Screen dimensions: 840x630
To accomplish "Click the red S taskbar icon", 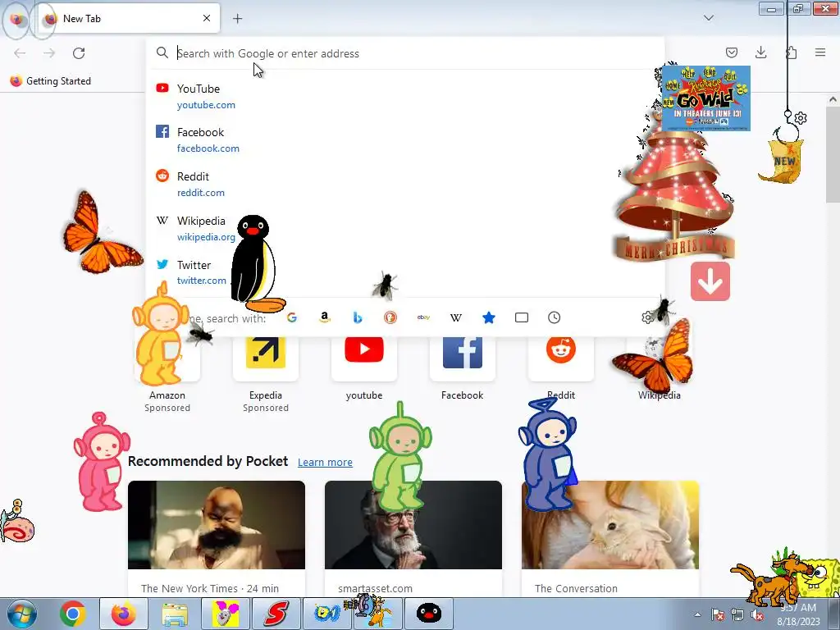I will point(276,614).
